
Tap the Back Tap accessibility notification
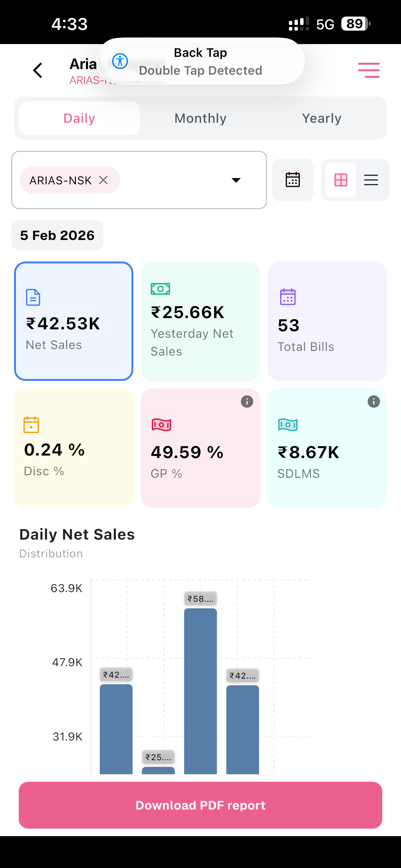[x=201, y=61]
